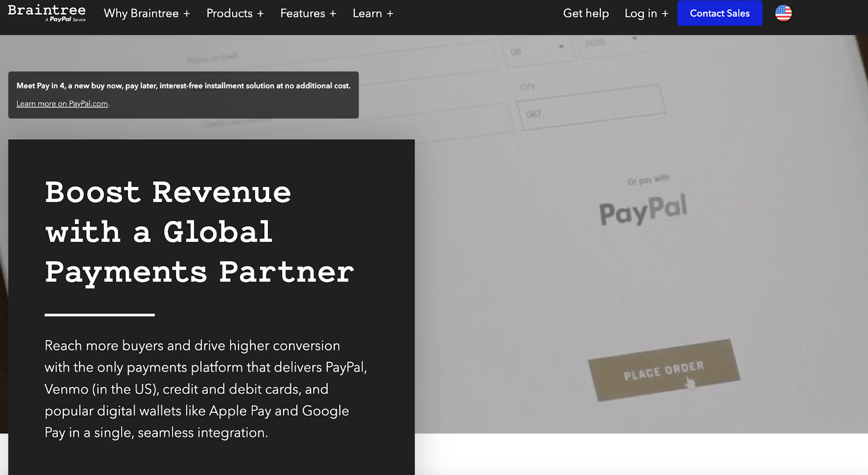868x475 pixels.
Task: Click the PLACE ORDER button in video
Action: coord(664,370)
